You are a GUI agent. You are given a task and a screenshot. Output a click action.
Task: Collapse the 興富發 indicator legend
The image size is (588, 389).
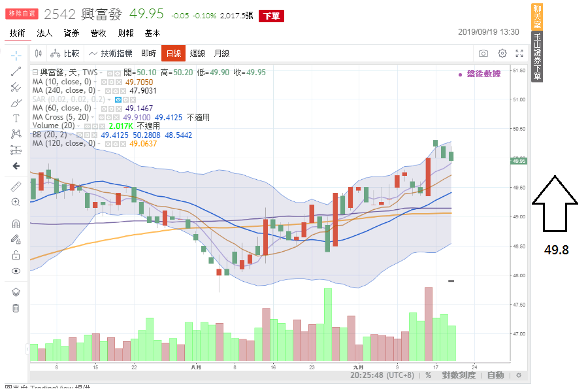coord(35,73)
